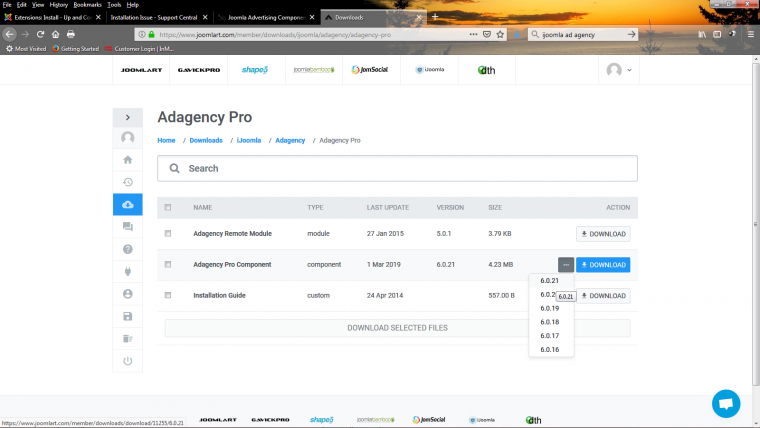
Task: Open the blue live chat bubble
Action: tap(725, 403)
